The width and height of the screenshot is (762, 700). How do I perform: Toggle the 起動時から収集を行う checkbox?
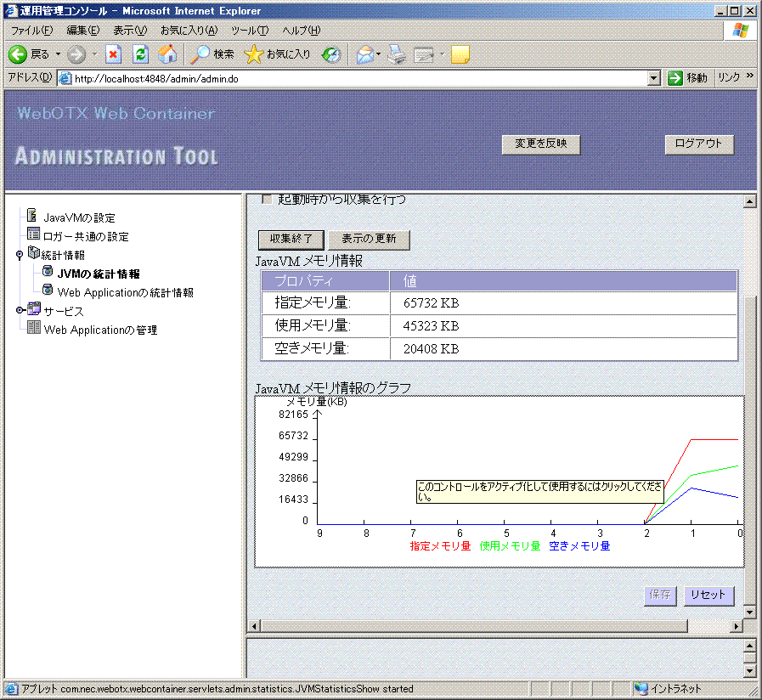pyautogui.click(x=267, y=200)
